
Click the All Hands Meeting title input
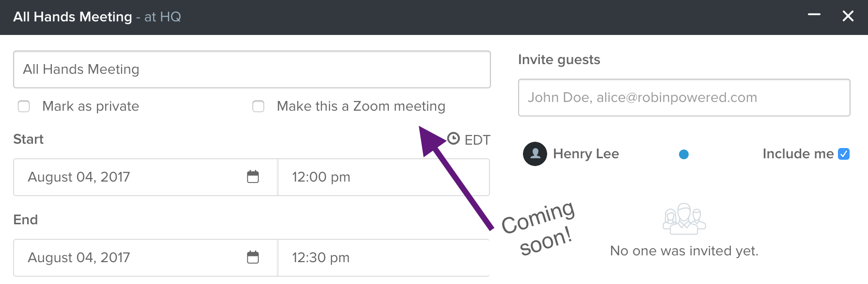[x=252, y=69]
